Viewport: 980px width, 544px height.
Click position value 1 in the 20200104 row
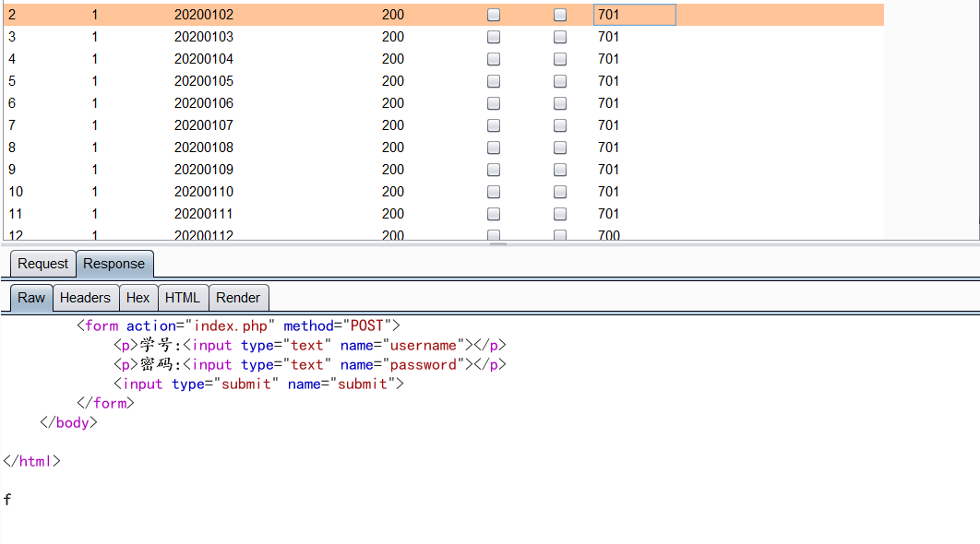pos(95,59)
